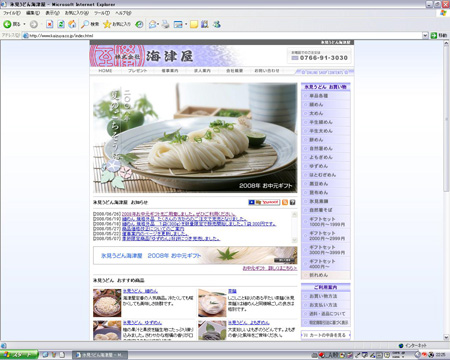Screen dimensions: 450x360
Task: Open the Search magnifier tool
Action: click(x=90, y=24)
